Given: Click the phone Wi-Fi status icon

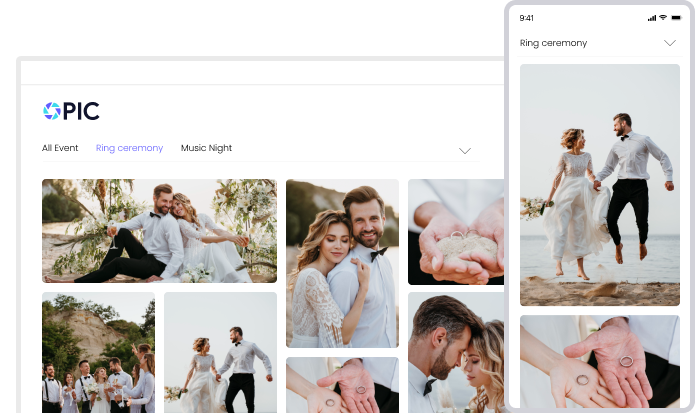Looking at the screenshot, I should (x=663, y=18).
